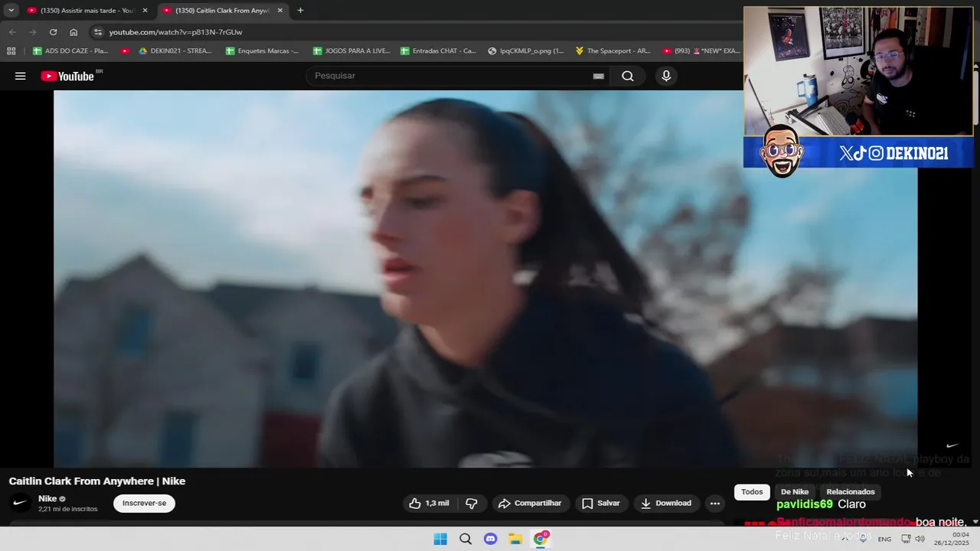Open Chrome from the taskbar
This screenshot has width=980, height=551.
click(541, 539)
